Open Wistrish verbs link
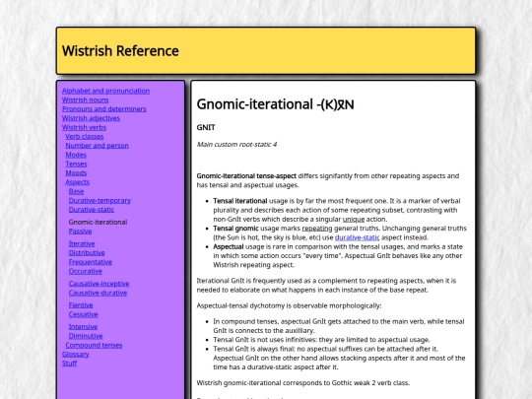 click(x=84, y=127)
